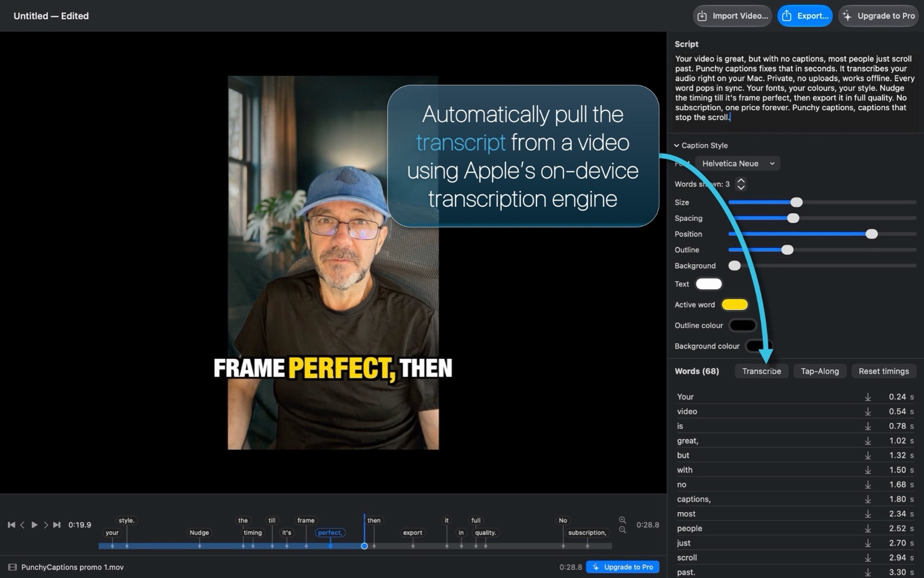This screenshot has height=578, width=924.
Task: Collapse the Caption Style section
Action: (x=676, y=146)
